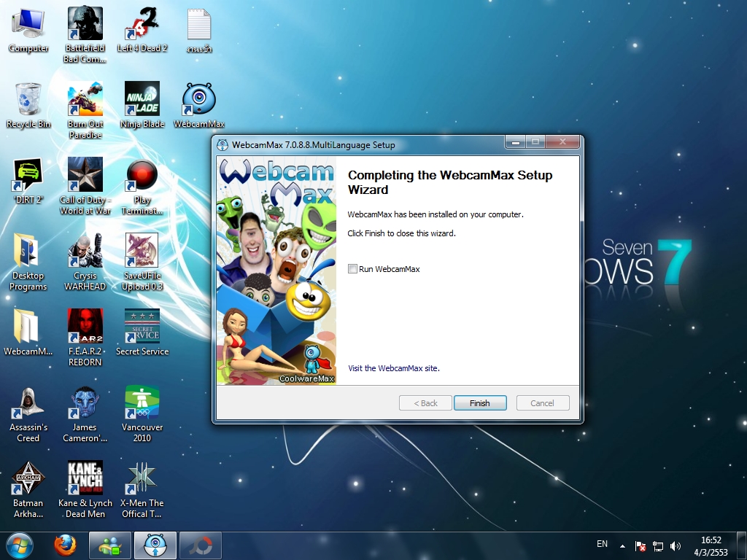
Task: Open the taskbar clock and date
Action: 711,546
